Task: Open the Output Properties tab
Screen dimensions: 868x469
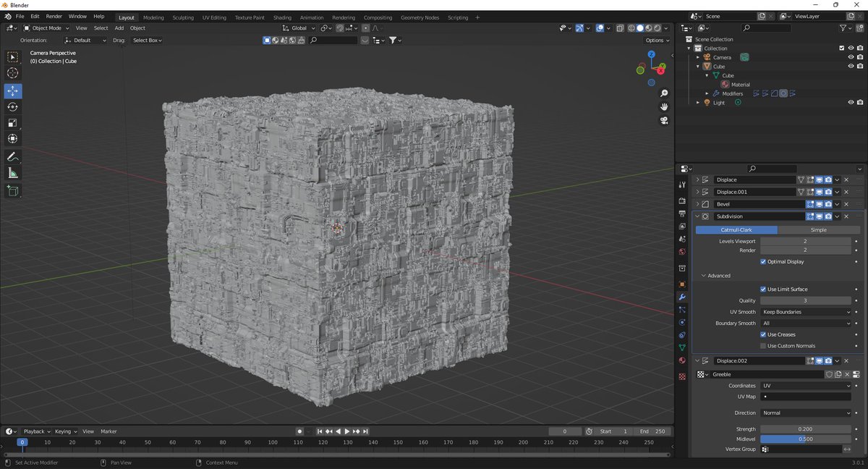Action: [682, 214]
